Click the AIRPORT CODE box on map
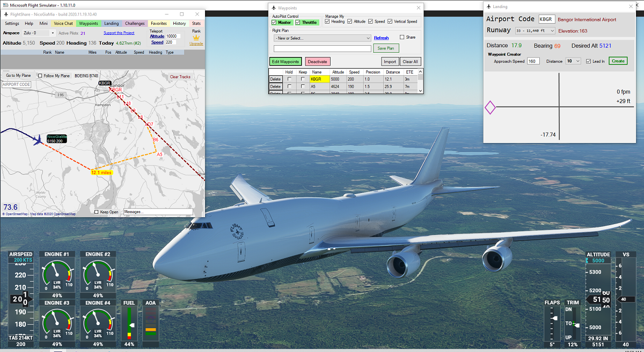This screenshot has height=352, width=644. click(x=16, y=85)
